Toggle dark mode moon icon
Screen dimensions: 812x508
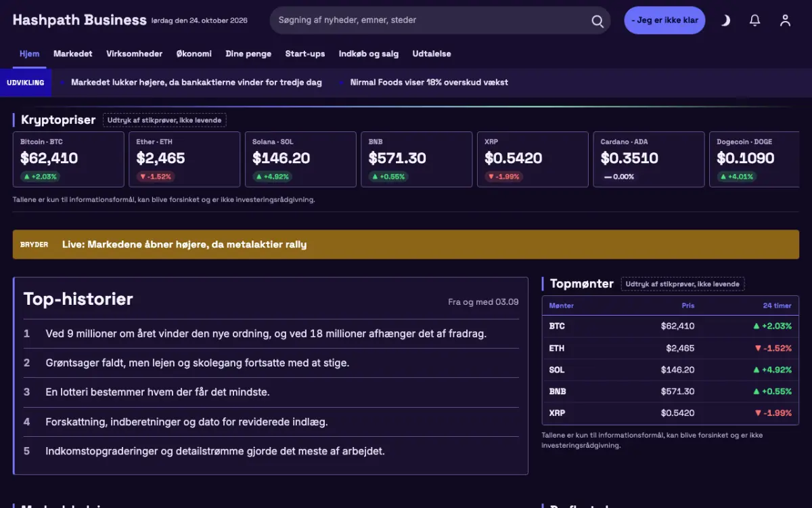725,20
